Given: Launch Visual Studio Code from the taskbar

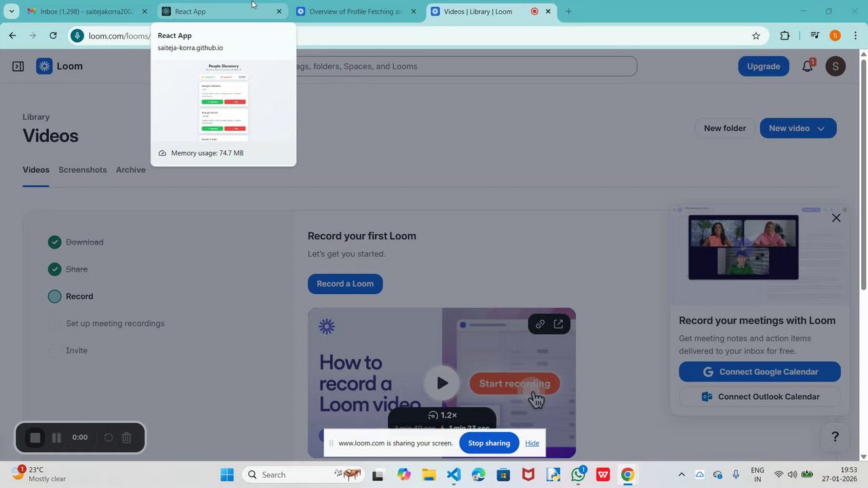Looking at the screenshot, I should pyautogui.click(x=454, y=474).
